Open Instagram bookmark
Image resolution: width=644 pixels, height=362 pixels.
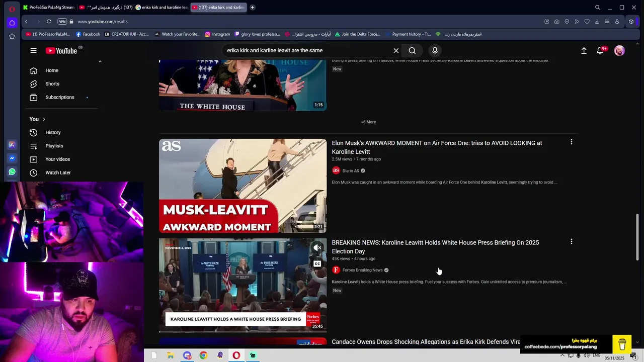click(217, 34)
